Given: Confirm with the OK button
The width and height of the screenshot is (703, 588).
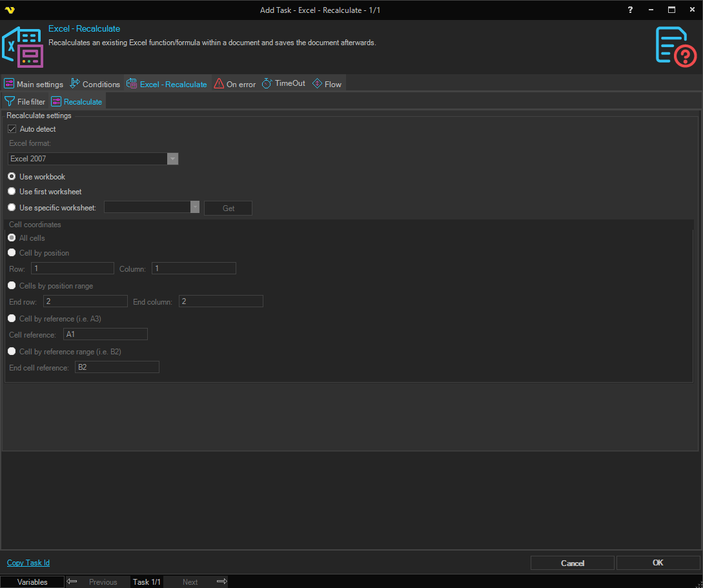Looking at the screenshot, I should (658, 563).
